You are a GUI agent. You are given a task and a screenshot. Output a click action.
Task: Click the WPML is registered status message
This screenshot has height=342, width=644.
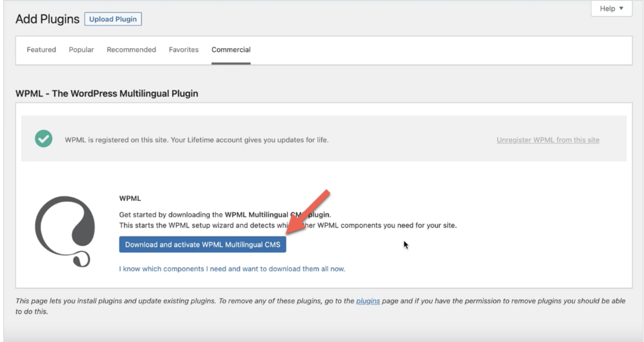(x=196, y=140)
